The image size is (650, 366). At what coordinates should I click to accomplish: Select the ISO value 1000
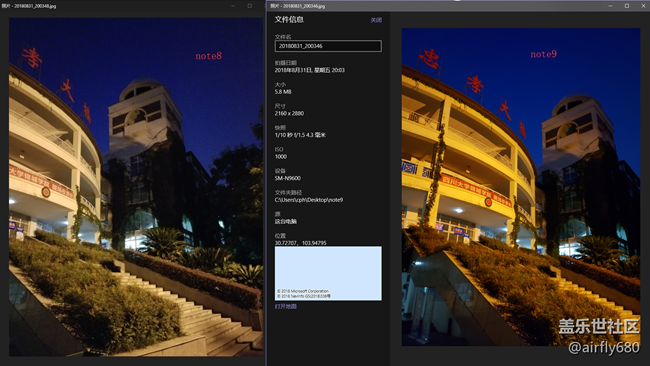point(281,157)
